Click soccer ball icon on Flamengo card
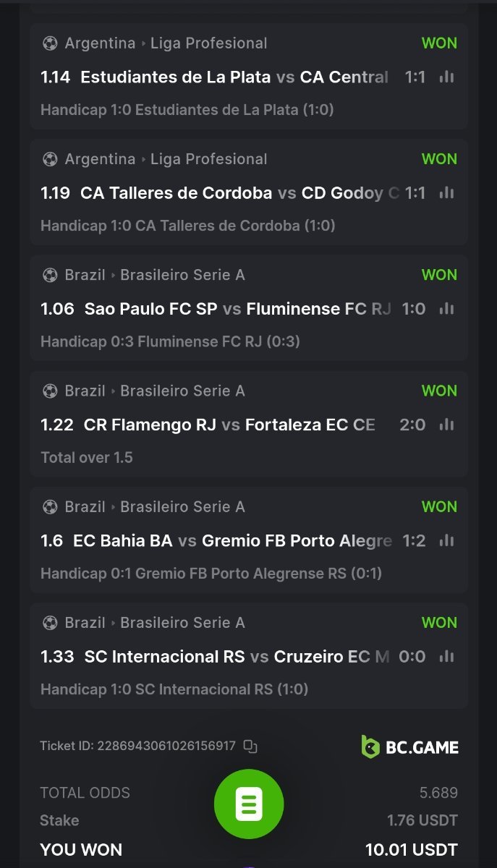 click(50, 391)
